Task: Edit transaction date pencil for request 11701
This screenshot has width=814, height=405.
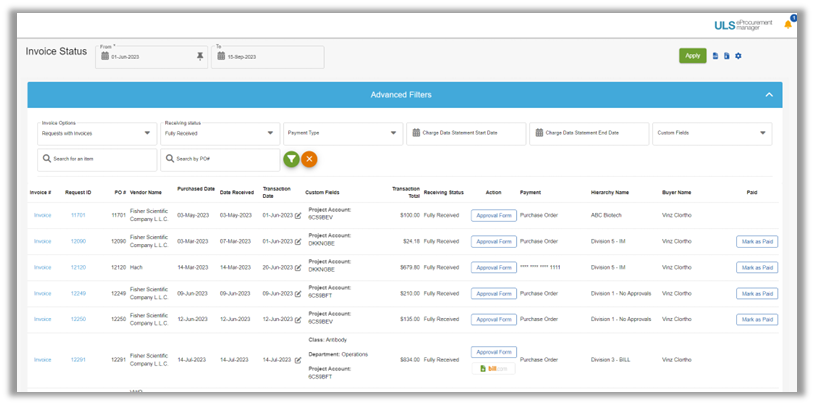Action: click(298, 215)
